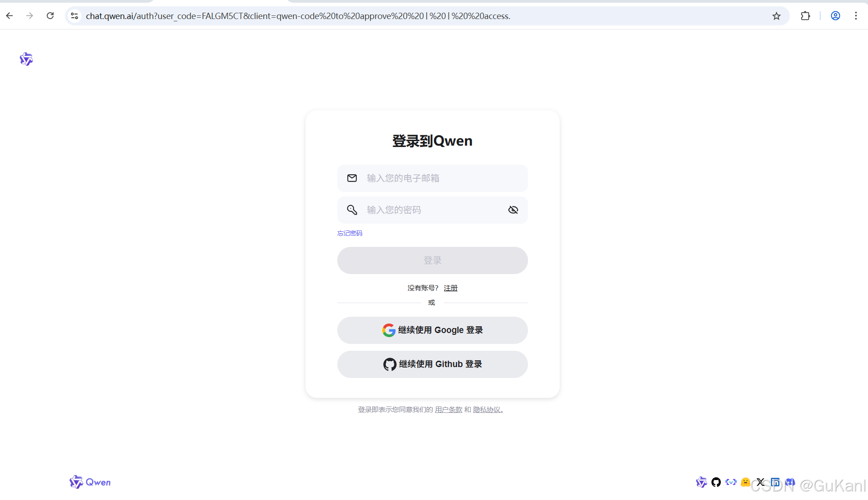Image resolution: width=868 pixels, height=500 pixels.
Task: Bookmark this page using the star icon
Action: point(776,16)
